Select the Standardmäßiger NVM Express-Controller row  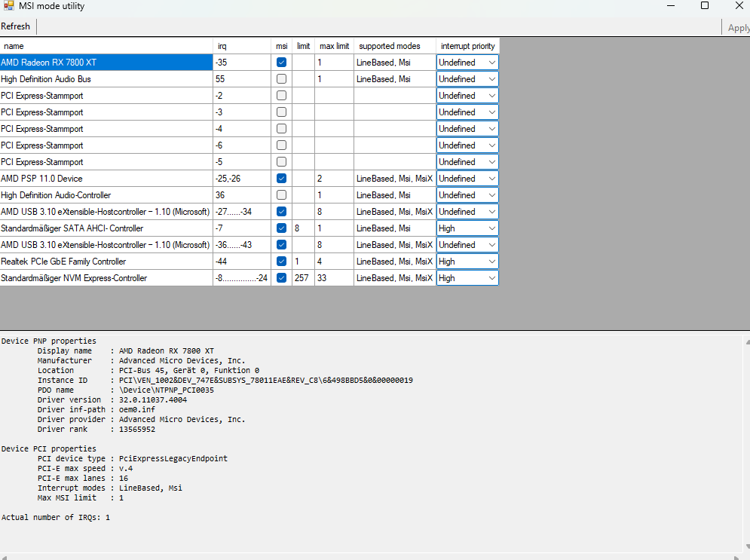[106, 278]
